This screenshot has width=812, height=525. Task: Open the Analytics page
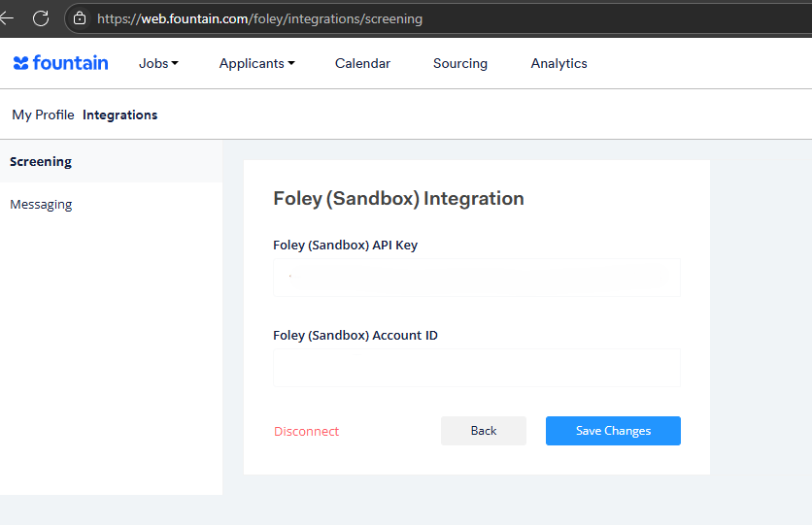(558, 64)
